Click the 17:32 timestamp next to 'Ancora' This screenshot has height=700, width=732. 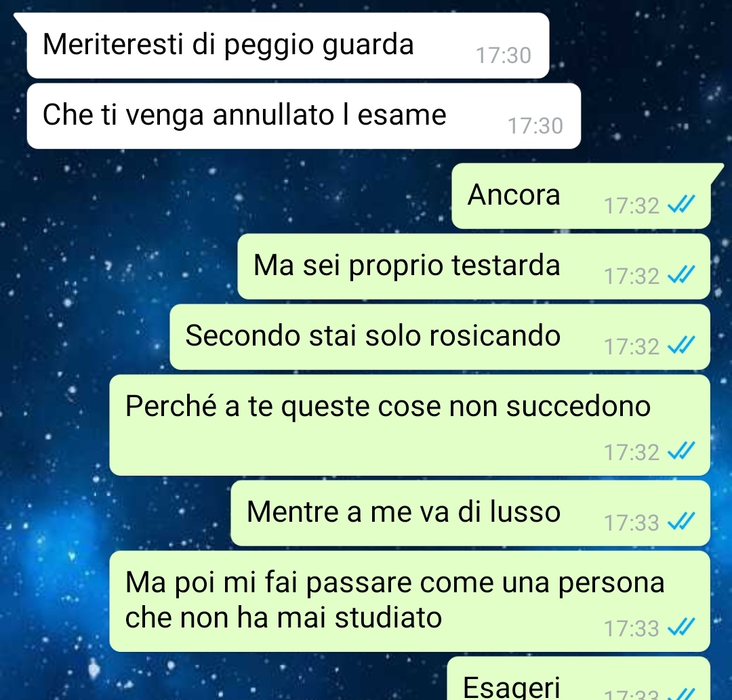(x=631, y=206)
